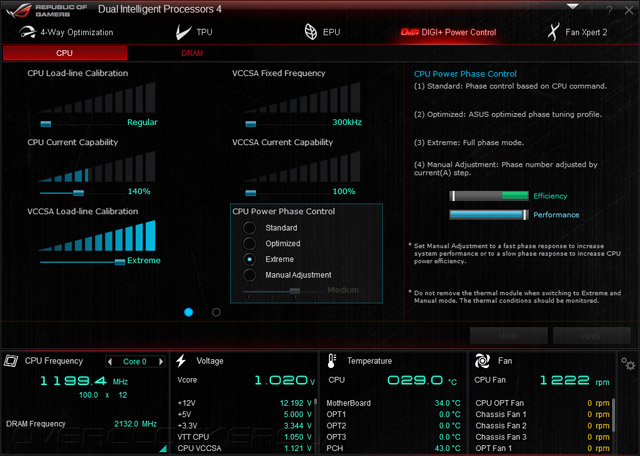Click the Chassis Fan 1 row
640x456 pixels.
(x=542, y=414)
